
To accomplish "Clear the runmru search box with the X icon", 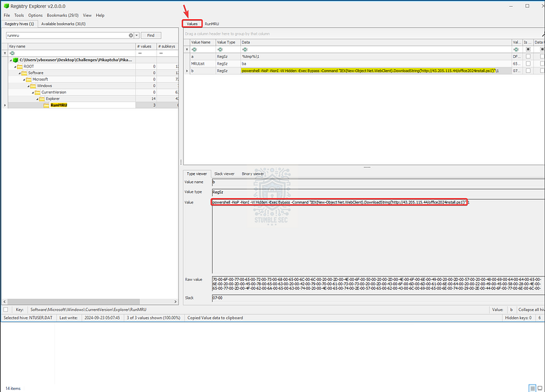I will tap(131, 35).
